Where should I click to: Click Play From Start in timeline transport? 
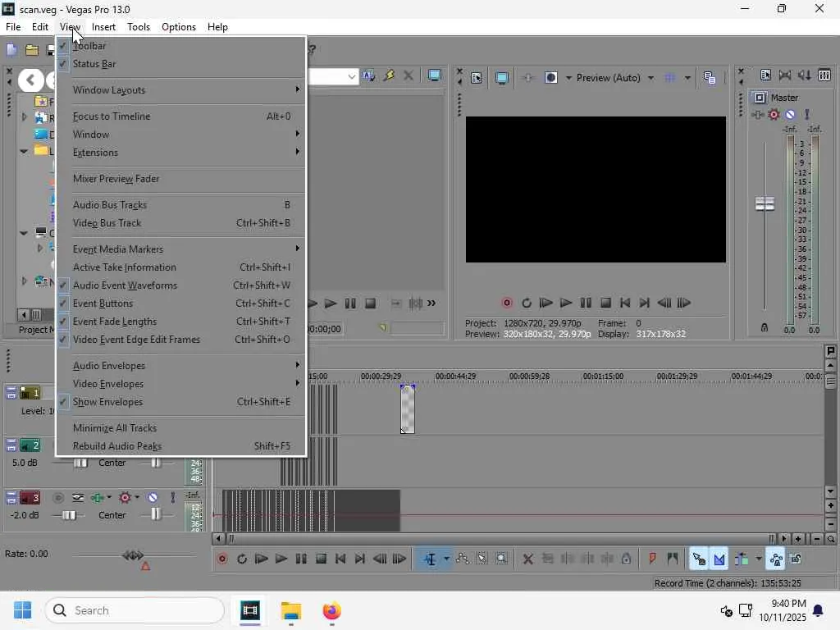(x=262, y=559)
